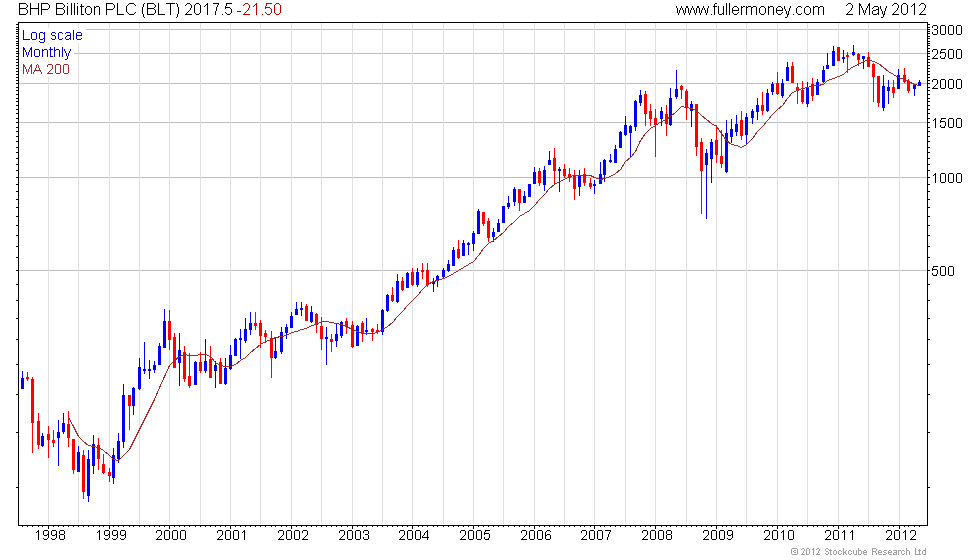
Task: Click the 500 price axis label
Action: click(x=942, y=271)
